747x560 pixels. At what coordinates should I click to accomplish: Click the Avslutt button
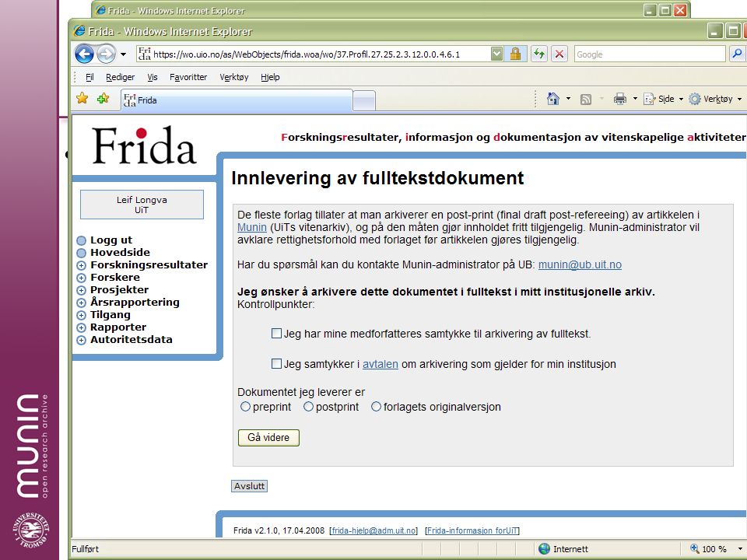tap(249, 486)
